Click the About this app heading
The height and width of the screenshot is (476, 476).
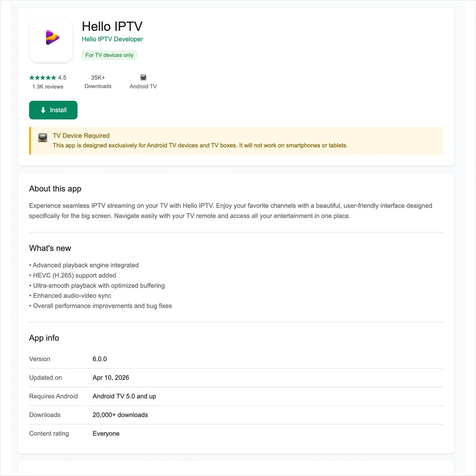[55, 188]
